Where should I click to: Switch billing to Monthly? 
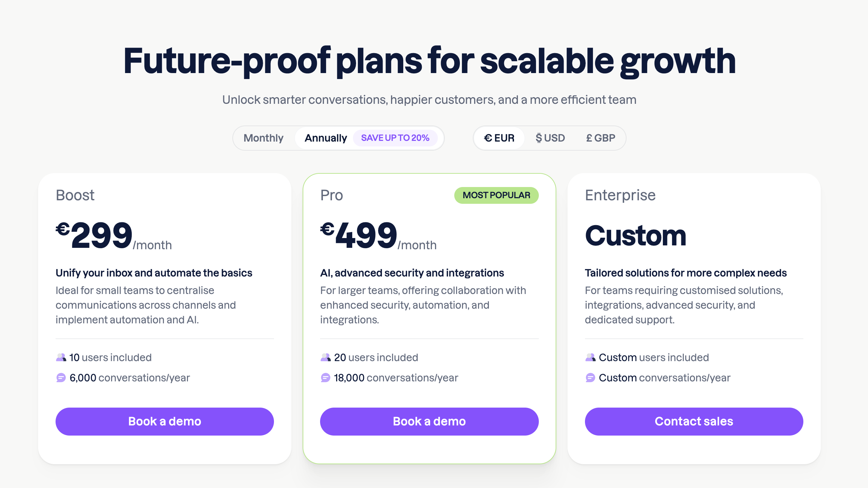click(264, 138)
